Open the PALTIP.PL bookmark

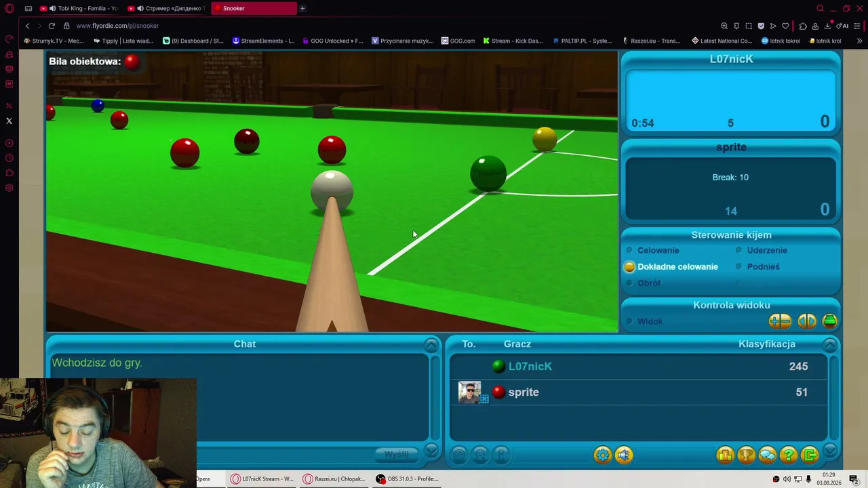[x=582, y=41]
